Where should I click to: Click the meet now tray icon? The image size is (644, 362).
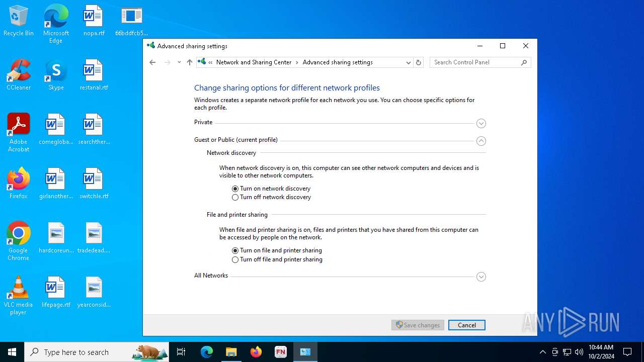point(555,352)
